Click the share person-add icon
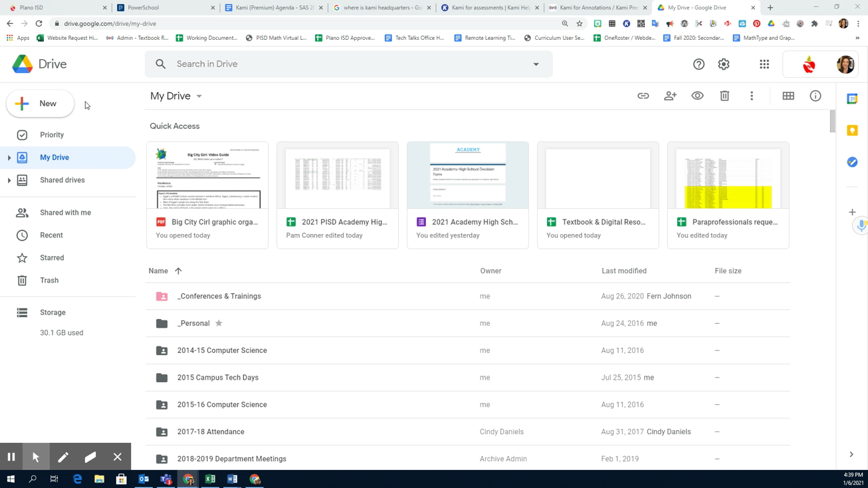This screenshot has width=868, height=488. pyautogui.click(x=670, y=96)
